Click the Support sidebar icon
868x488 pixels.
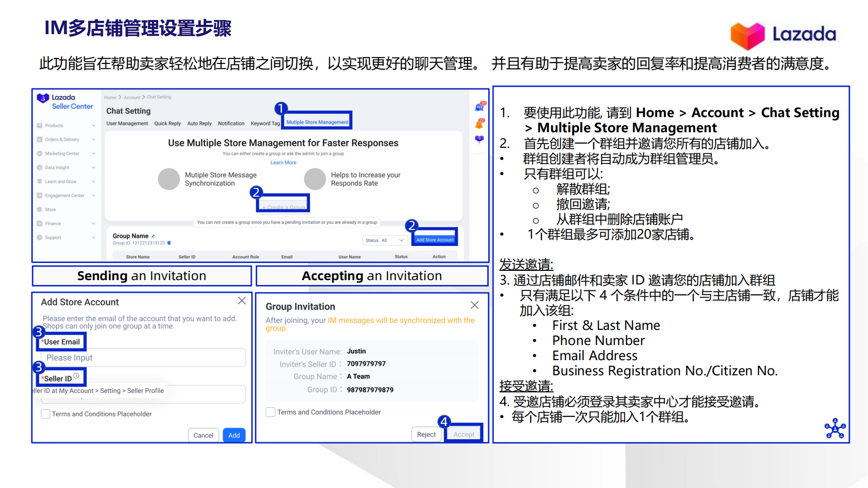tap(40, 238)
